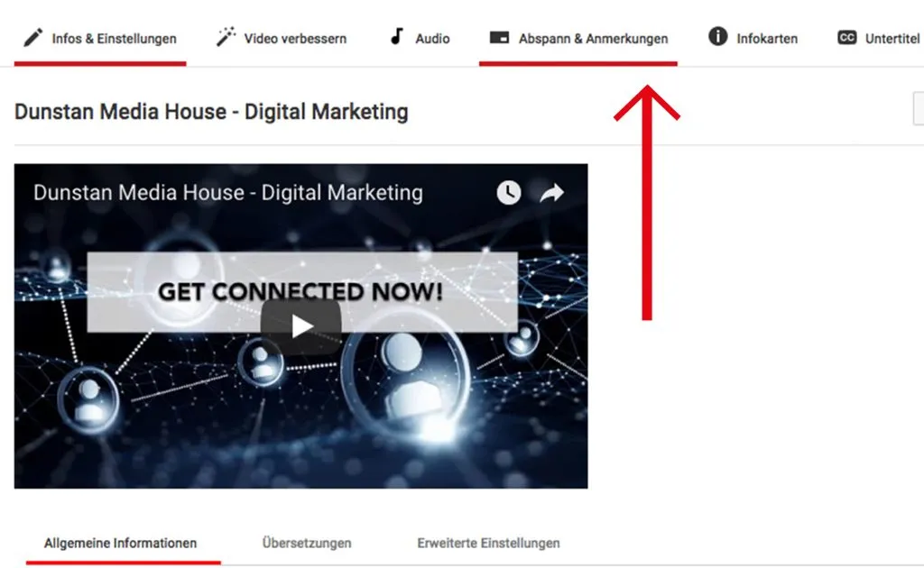Viewport: 924px width, 568px height.
Task: Switch to the Übersetzungen sub-tab
Action: point(307,544)
